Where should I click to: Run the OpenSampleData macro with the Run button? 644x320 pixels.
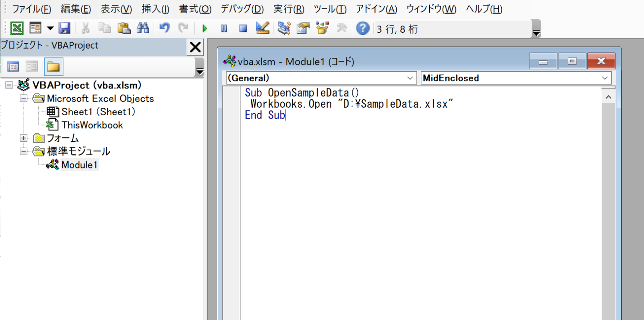(x=204, y=28)
